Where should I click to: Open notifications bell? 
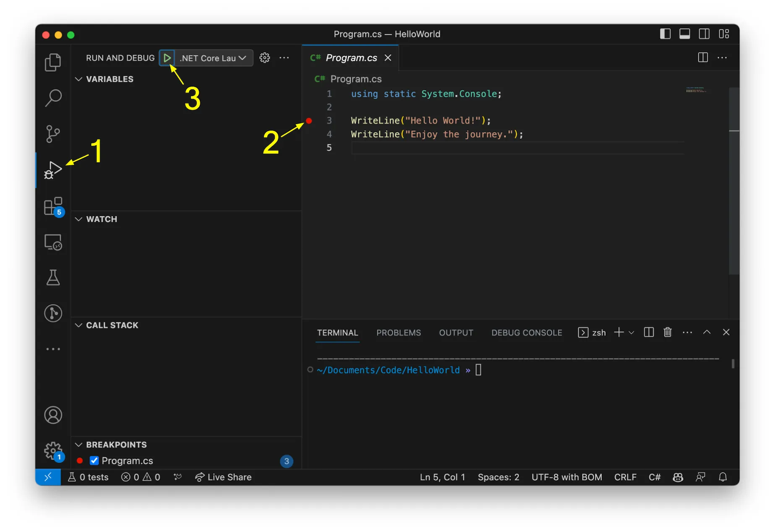point(723,477)
